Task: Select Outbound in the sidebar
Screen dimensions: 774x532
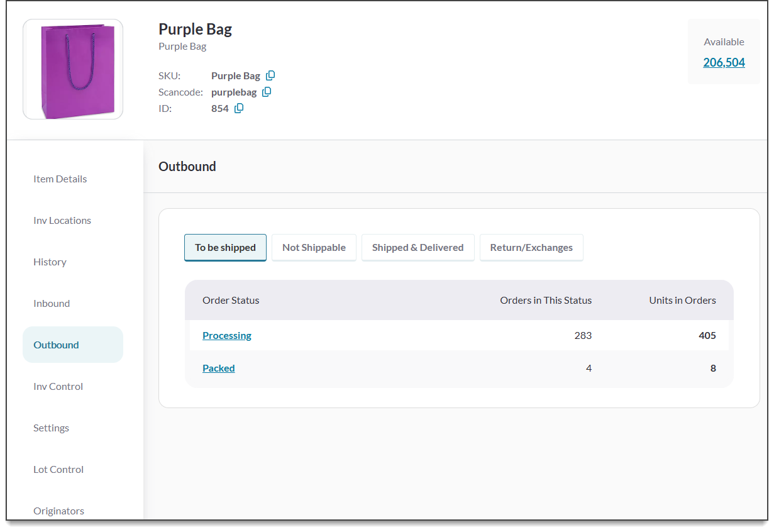Action: [x=57, y=345]
